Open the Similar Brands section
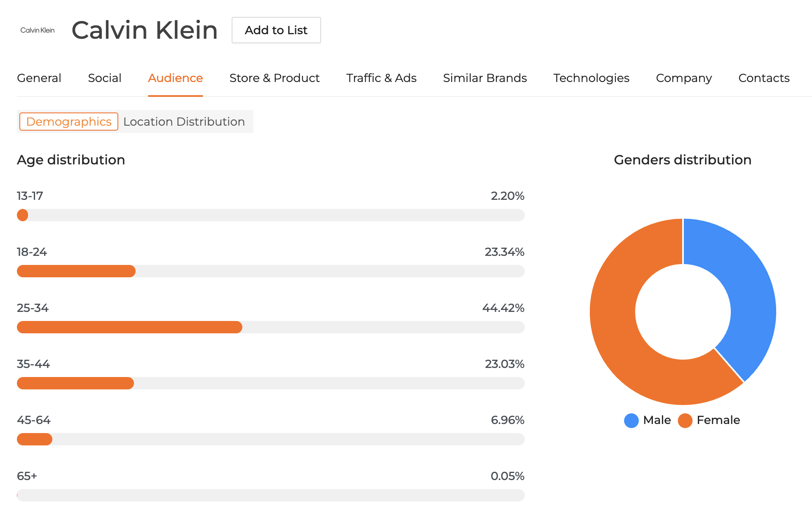The width and height of the screenshot is (812, 520). 485,78
